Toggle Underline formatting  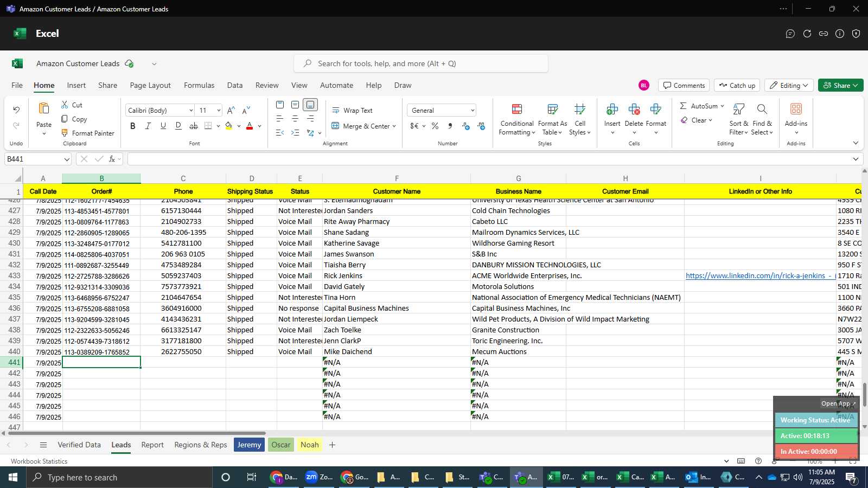coord(163,126)
